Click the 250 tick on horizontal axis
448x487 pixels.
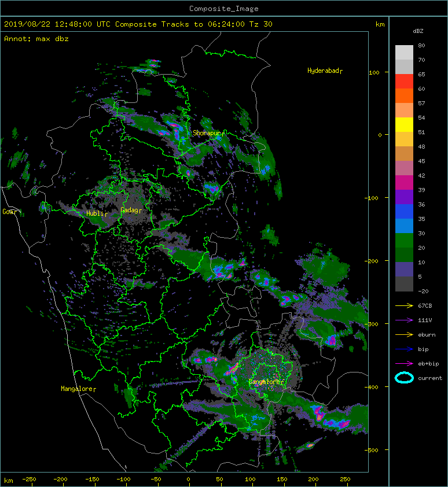click(x=345, y=479)
